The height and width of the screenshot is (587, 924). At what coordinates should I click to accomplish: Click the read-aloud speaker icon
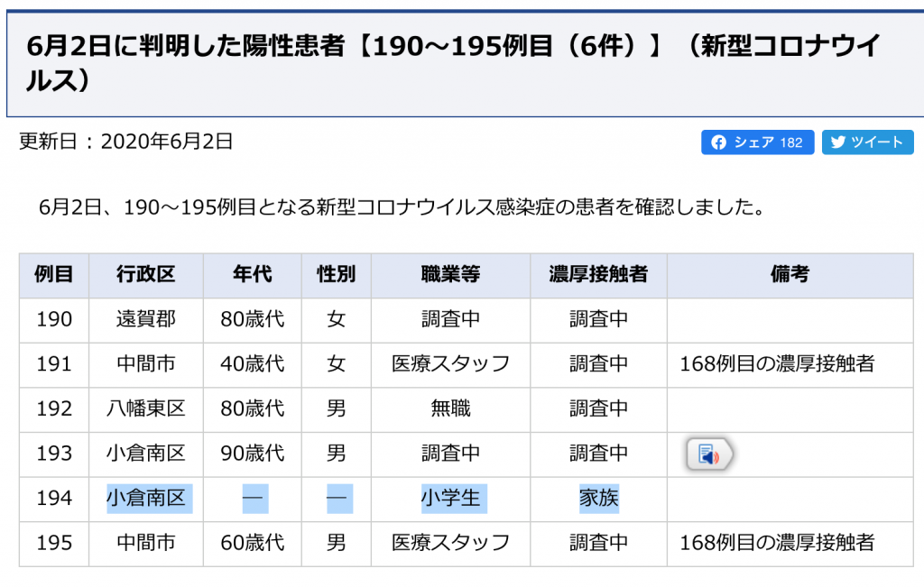(x=710, y=455)
